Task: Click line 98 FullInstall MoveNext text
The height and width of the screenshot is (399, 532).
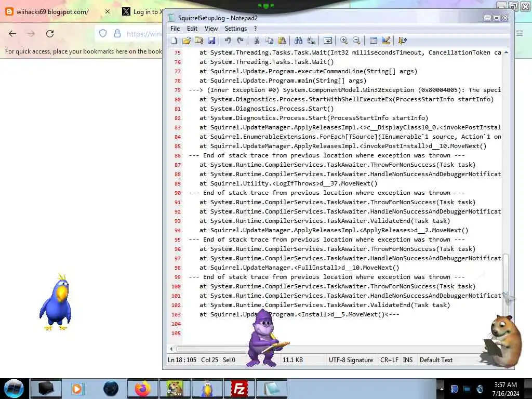Action: 299,268
